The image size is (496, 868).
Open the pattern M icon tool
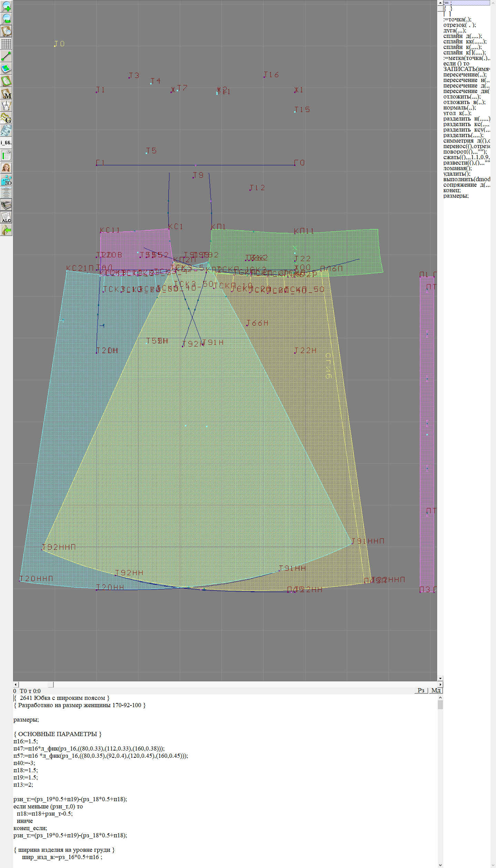click(x=6, y=93)
